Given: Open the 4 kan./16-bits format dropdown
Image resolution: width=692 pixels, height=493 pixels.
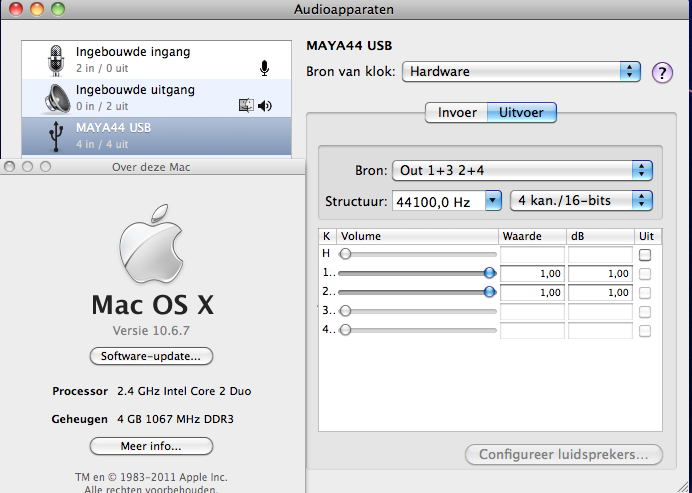Looking at the screenshot, I should coord(581,201).
